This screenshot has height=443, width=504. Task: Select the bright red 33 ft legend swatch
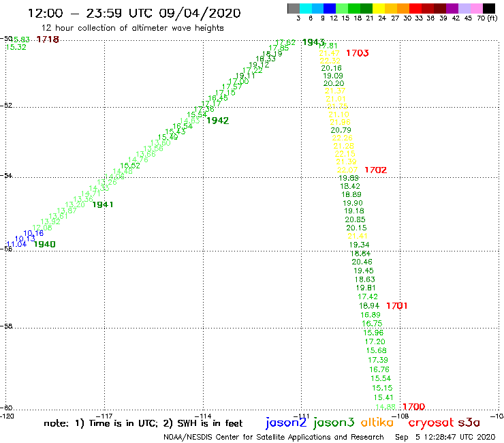[415, 8]
